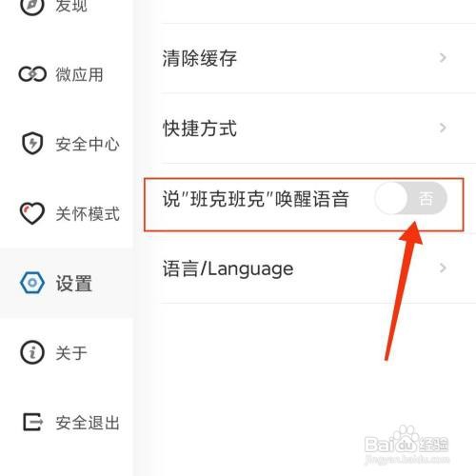
Task: Expand 清除缓存 chevron arrow
Action: click(x=443, y=58)
